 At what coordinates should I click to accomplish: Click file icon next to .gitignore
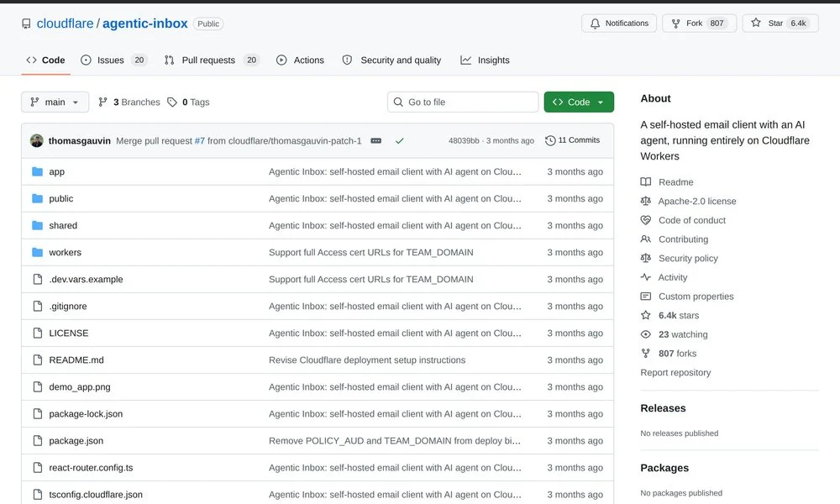[38, 306]
